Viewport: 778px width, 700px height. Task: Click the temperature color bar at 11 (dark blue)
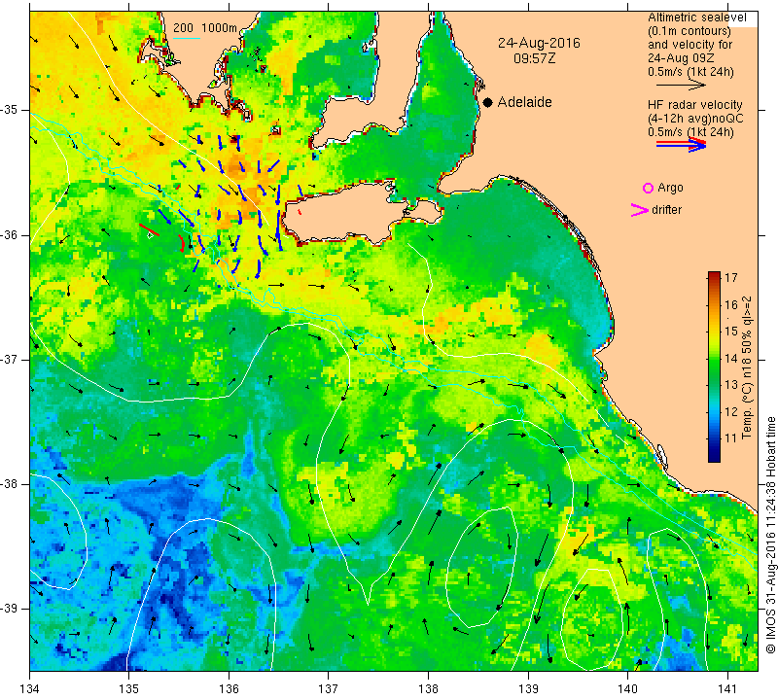coord(714,438)
